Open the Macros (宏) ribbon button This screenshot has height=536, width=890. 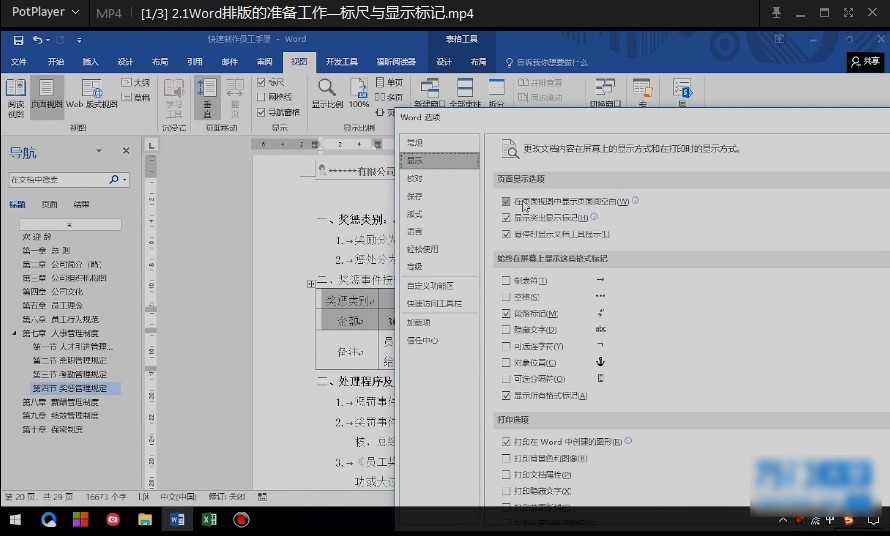pyautogui.click(x=643, y=93)
